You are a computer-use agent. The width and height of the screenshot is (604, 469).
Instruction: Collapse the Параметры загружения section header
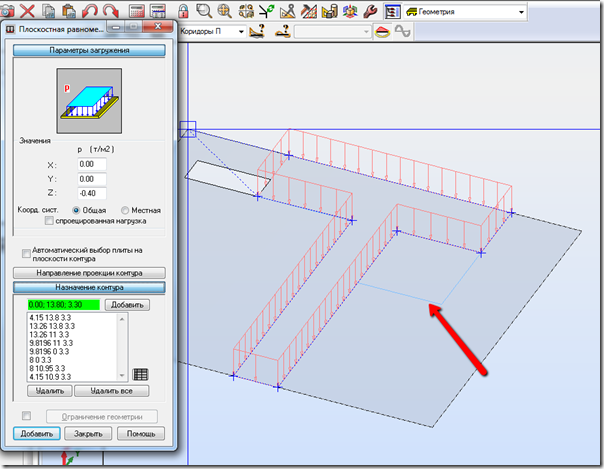[89, 50]
